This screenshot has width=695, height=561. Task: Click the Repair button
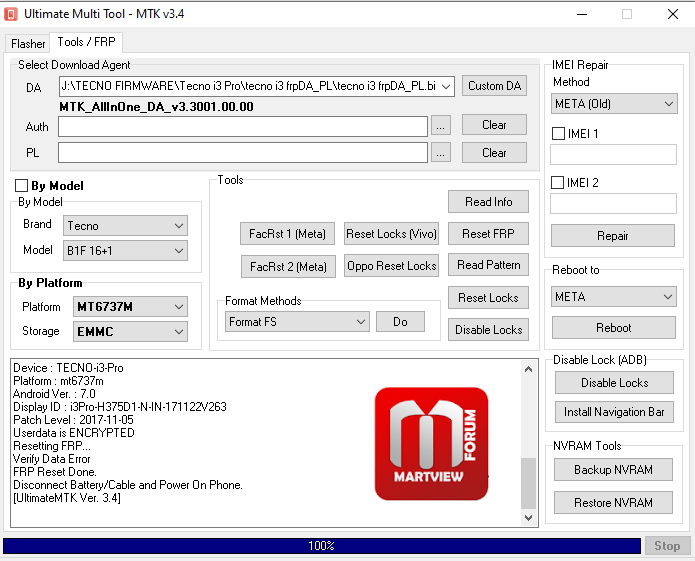[x=613, y=236]
